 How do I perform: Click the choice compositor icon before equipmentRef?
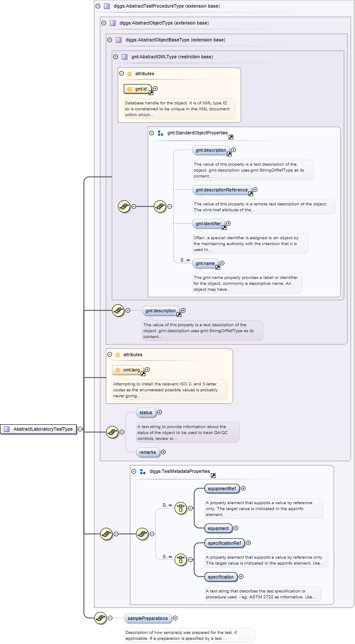tap(180, 508)
